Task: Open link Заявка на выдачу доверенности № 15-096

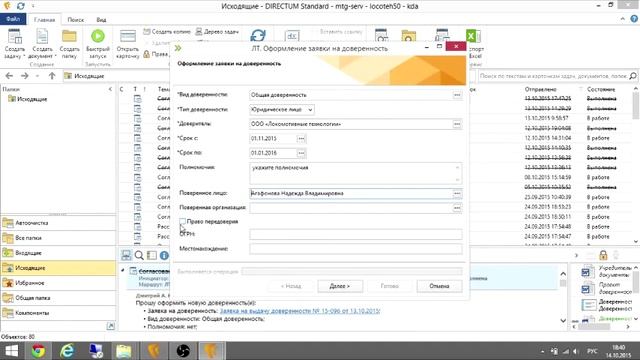Action: tap(300, 311)
